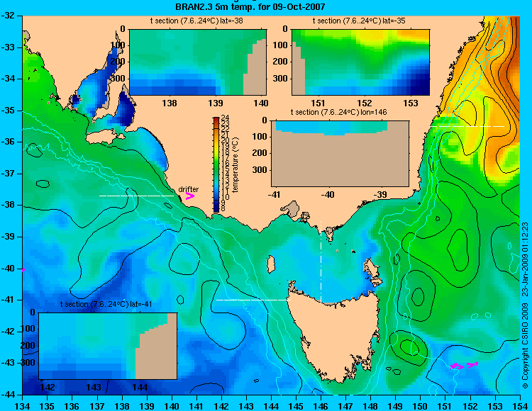The width and height of the screenshot is (532, 411).
Task: Click the "© Copyright CSIRO 2009" timestamp text
Action: (x=525, y=305)
